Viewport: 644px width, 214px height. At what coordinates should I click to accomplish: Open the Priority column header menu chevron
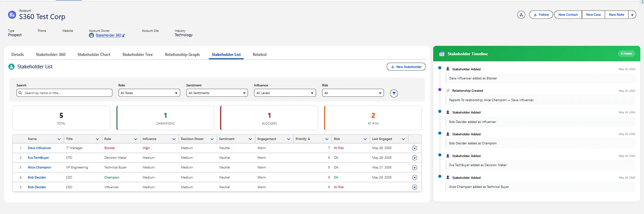coord(327,139)
